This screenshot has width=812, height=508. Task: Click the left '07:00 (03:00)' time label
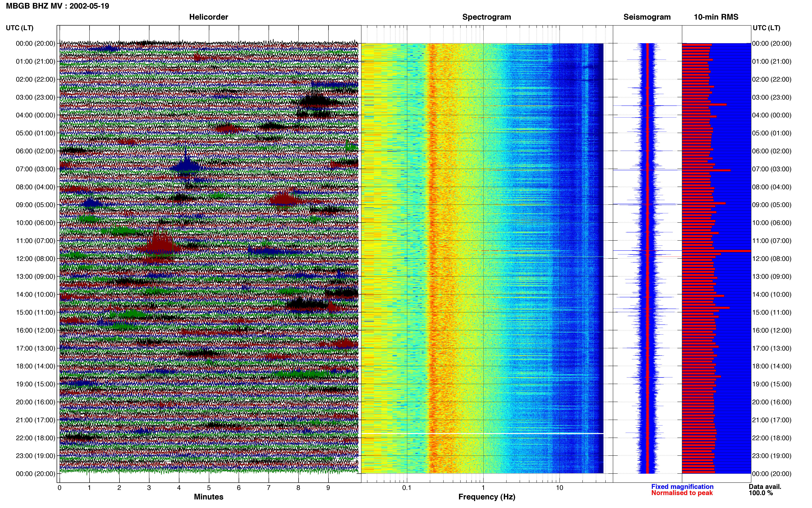(35, 169)
